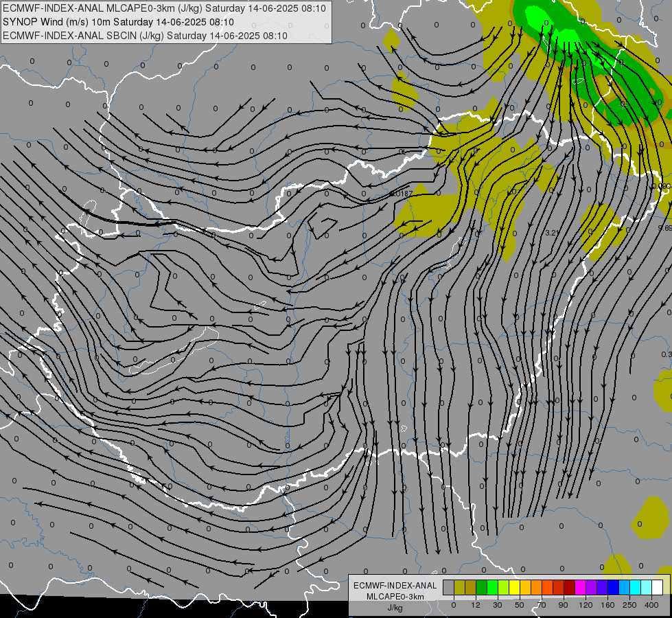Click the white swatch at legend end
The height and width of the screenshot is (618, 672).
coord(658,587)
